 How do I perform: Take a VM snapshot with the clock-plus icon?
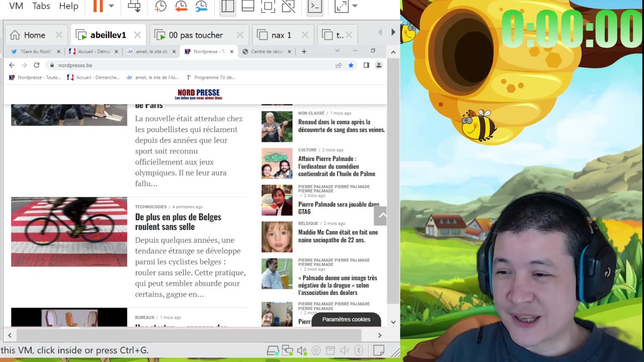pos(160,6)
